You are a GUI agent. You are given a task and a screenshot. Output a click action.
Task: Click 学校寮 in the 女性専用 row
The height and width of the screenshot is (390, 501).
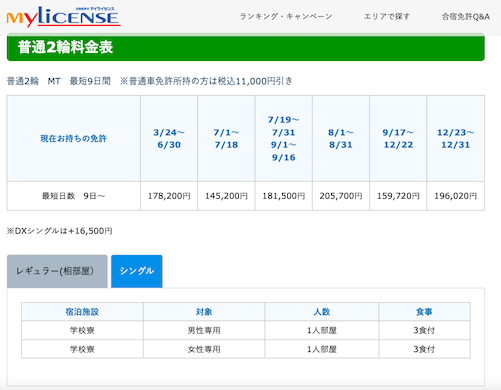tap(82, 349)
